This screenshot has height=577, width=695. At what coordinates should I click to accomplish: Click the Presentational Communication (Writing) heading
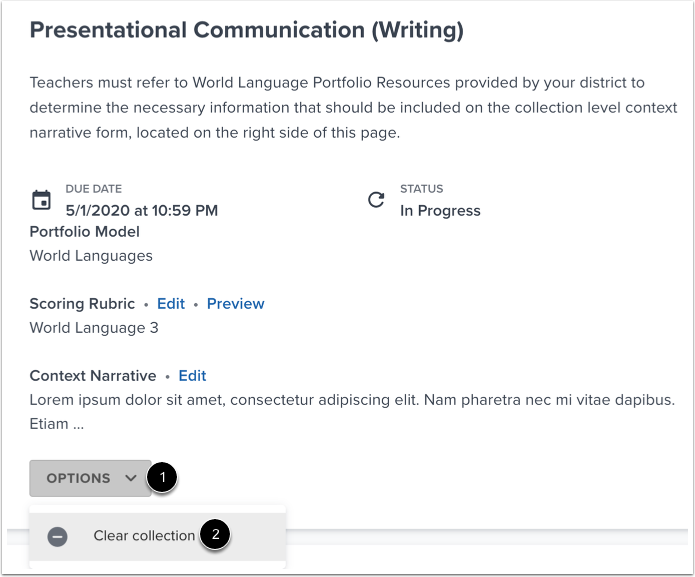pyautogui.click(x=247, y=31)
